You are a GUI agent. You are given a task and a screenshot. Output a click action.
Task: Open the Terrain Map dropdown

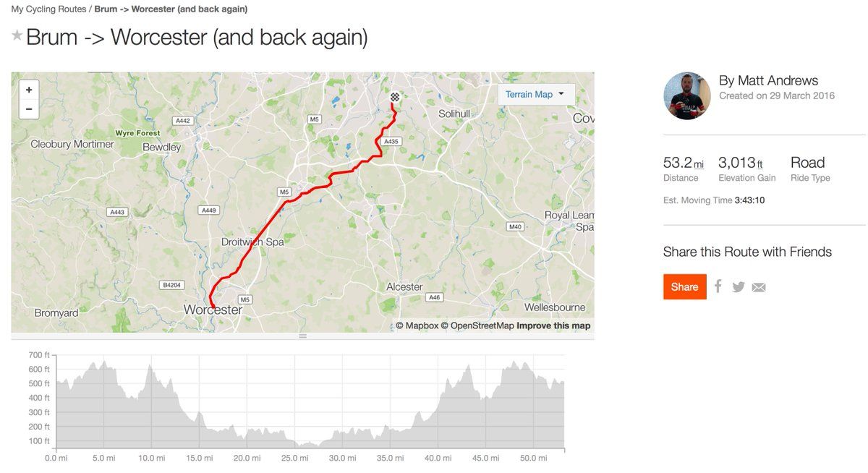(x=535, y=94)
